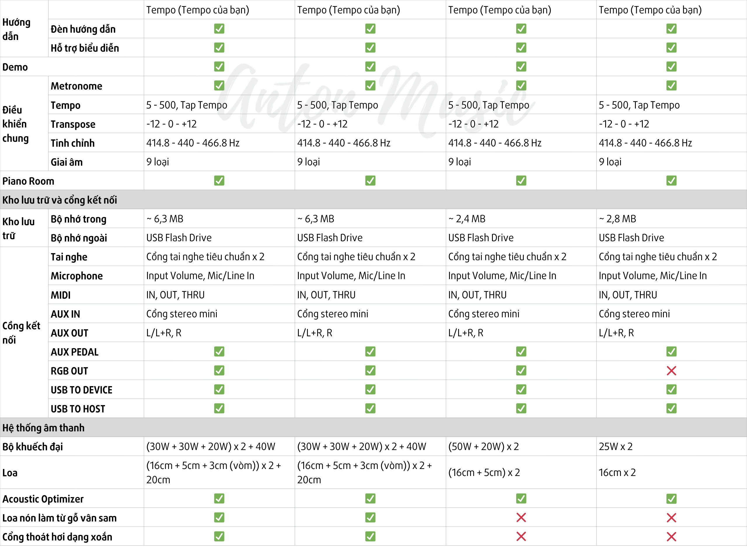747x560 pixels.
Task: Click the red X in the RGB OUT row
Action: pos(671,371)
